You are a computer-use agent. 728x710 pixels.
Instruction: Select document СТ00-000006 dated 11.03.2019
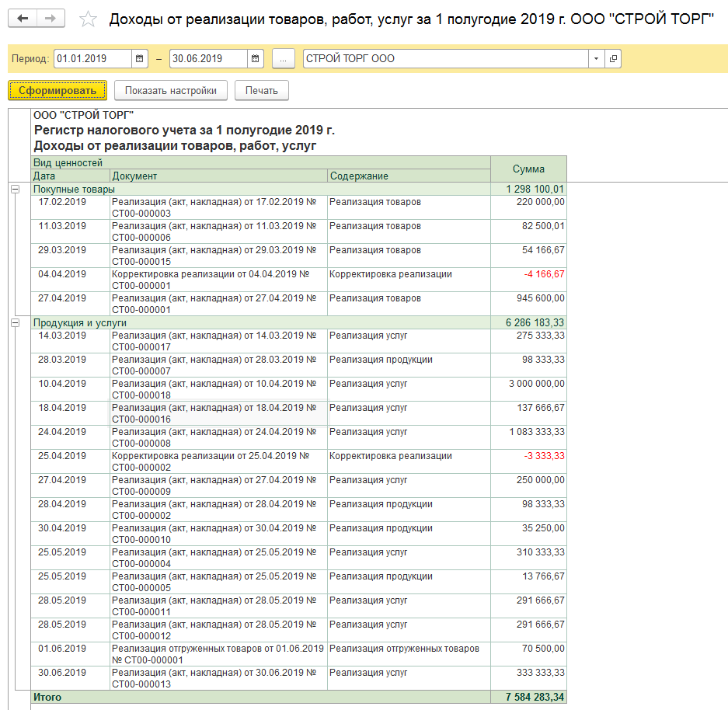(218, 231)
